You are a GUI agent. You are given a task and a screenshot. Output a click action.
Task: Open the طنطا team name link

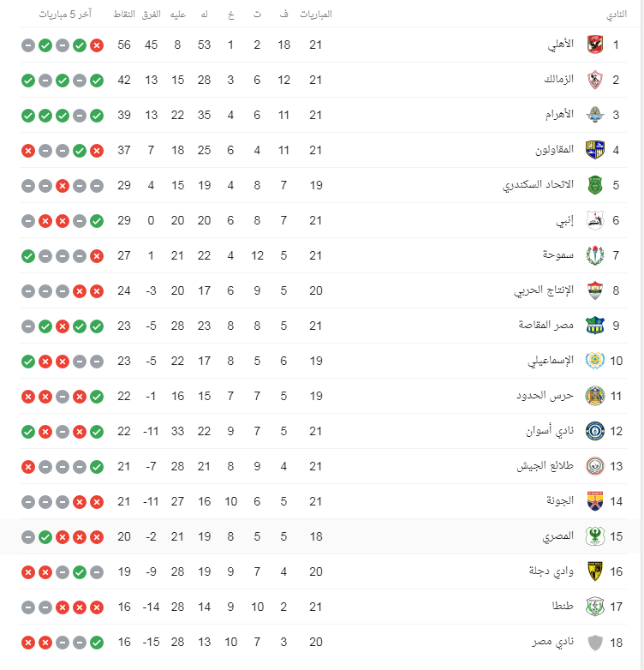click(563, 606)
